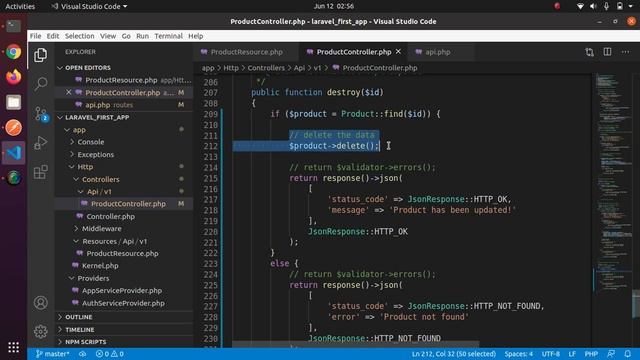Image resolution: width=640 pixels, height=360 pixels.
Task: Click the Controllers breadcrumb segment
Action: (266, 68)
